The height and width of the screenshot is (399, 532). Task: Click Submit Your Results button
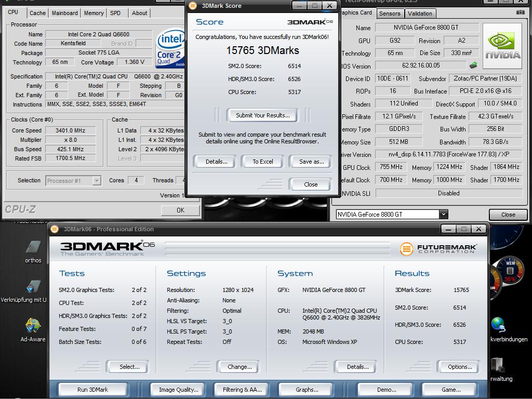[262, 115]
